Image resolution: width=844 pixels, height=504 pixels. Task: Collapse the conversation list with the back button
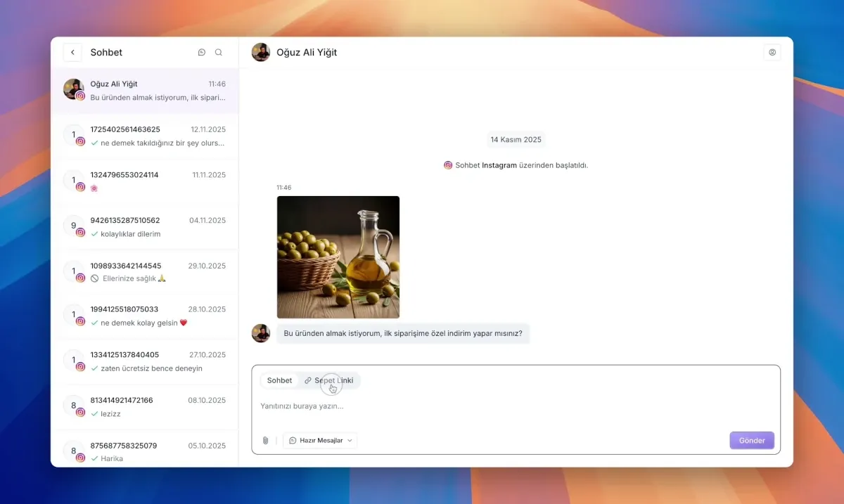pyautogui.click(x=72, y=52)
